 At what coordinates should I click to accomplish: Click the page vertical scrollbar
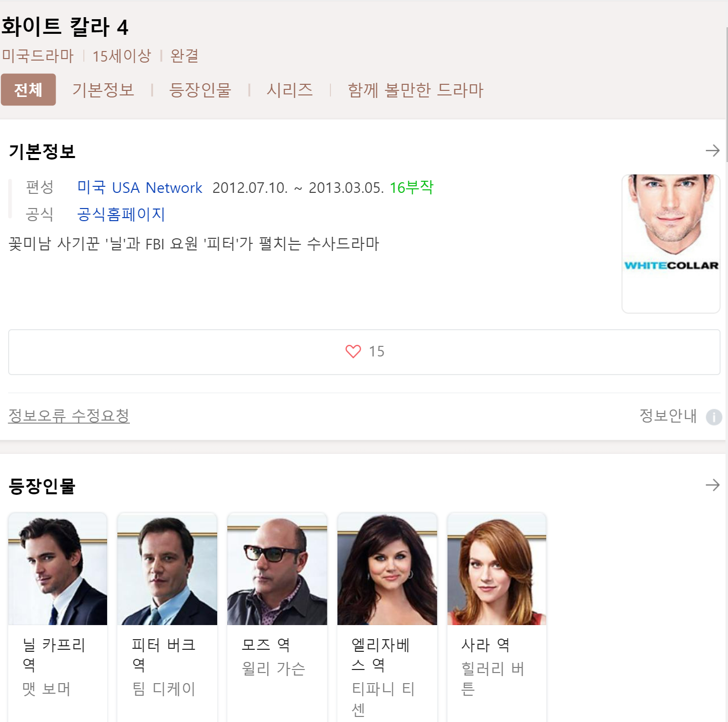[726, 96]
